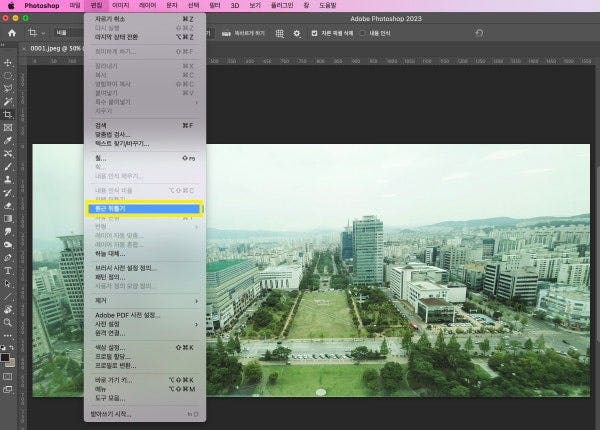600x430 pixels.
Task: Select the Clone Stamp tool
Action: coord(8,179)
